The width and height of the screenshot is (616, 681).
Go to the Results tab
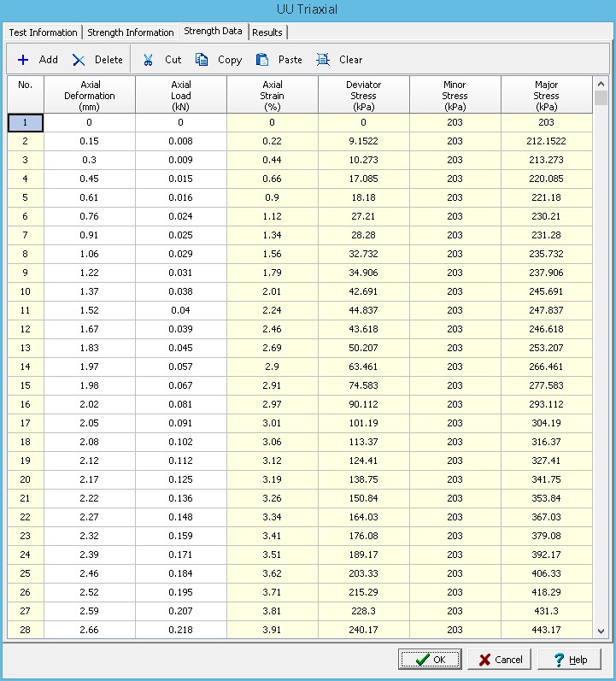[x=267, y=32]
